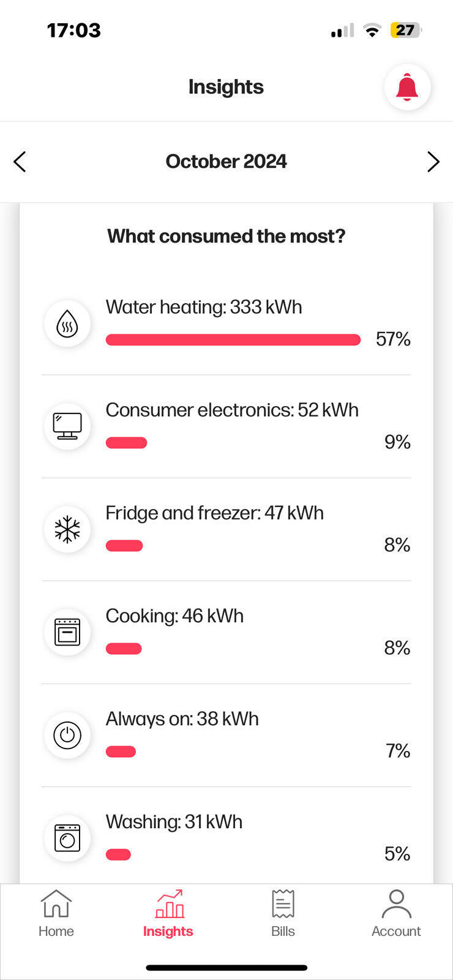Tap the battery indicator in status bar

coord(405,30)
